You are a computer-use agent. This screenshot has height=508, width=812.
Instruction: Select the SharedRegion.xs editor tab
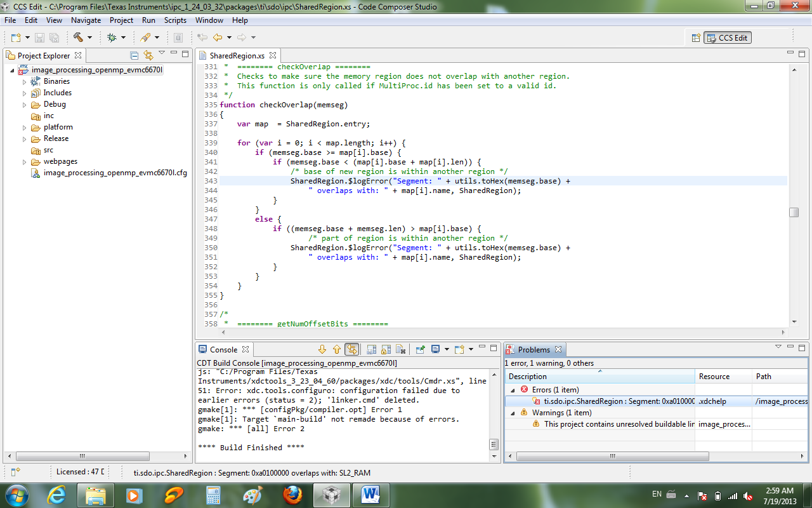click(x=237, y=56)
